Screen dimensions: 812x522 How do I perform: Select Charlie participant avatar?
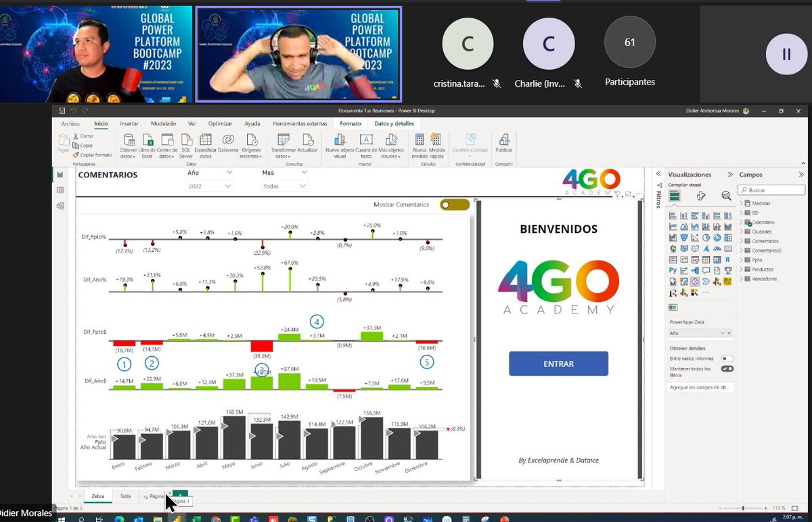[549, 44]
